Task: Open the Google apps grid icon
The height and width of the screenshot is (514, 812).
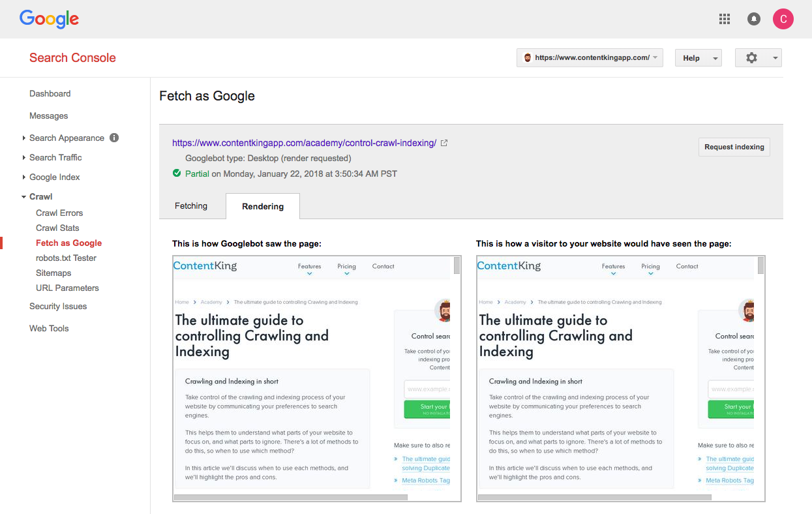Action: tap(725, 19)
